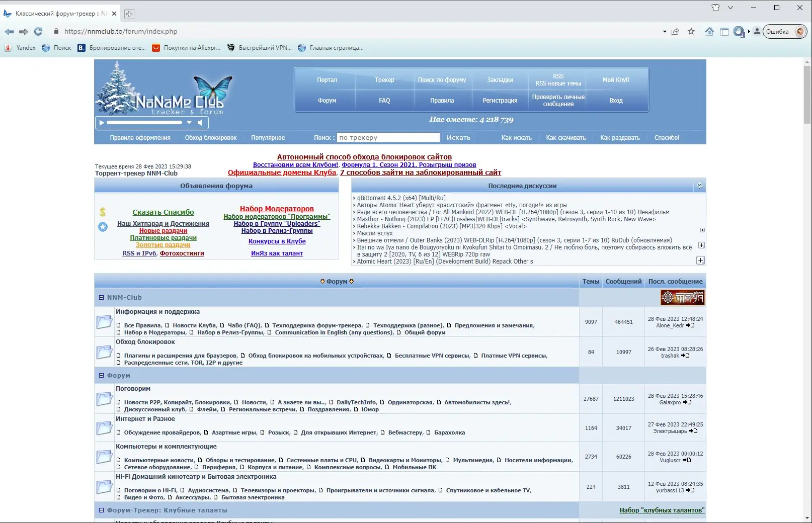Open the Популярное link

click(x=268, y=138)
